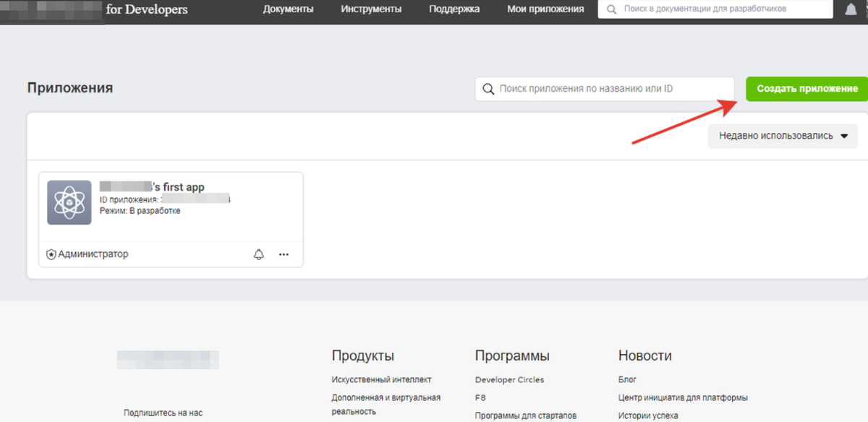Open the Инструменты menu
The height and width of the screenshot is (422, 868).
pos(371,9)
